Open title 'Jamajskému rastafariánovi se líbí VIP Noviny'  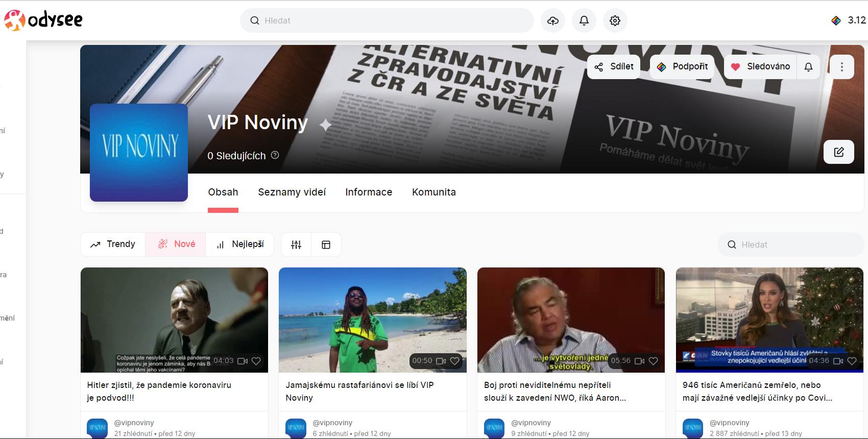point(359,392)
